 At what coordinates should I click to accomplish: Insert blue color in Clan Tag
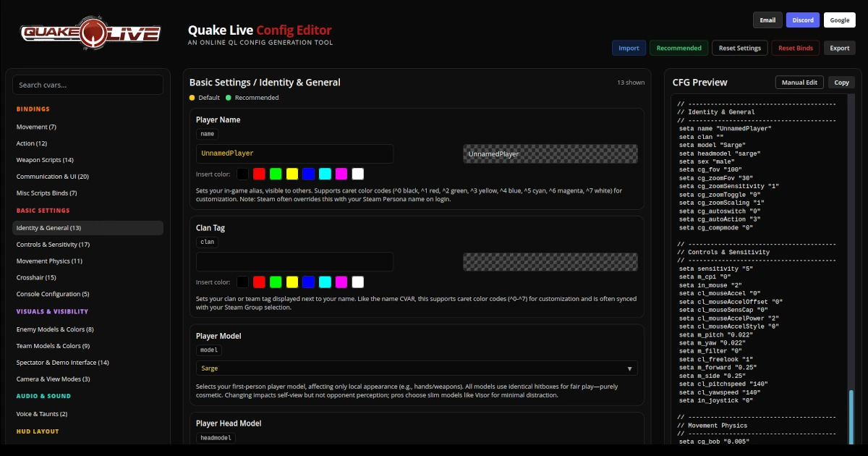309,282
